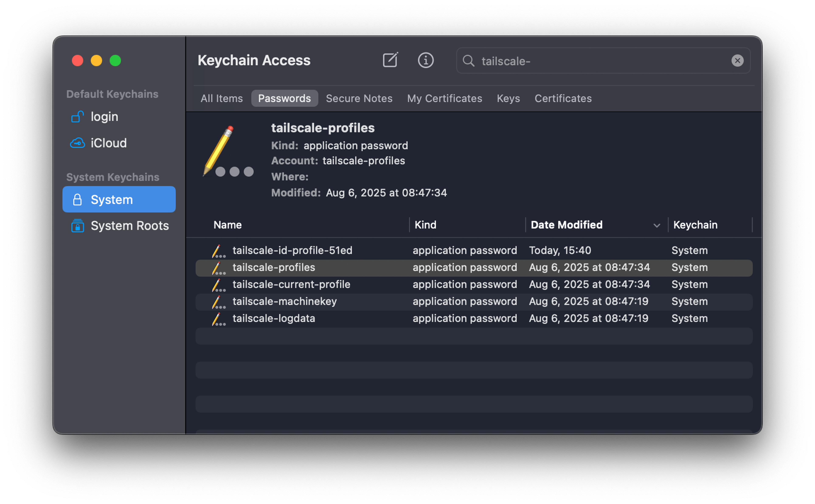
Task: Minimize the window with the yellow button
Action: (x=96, y=61)
